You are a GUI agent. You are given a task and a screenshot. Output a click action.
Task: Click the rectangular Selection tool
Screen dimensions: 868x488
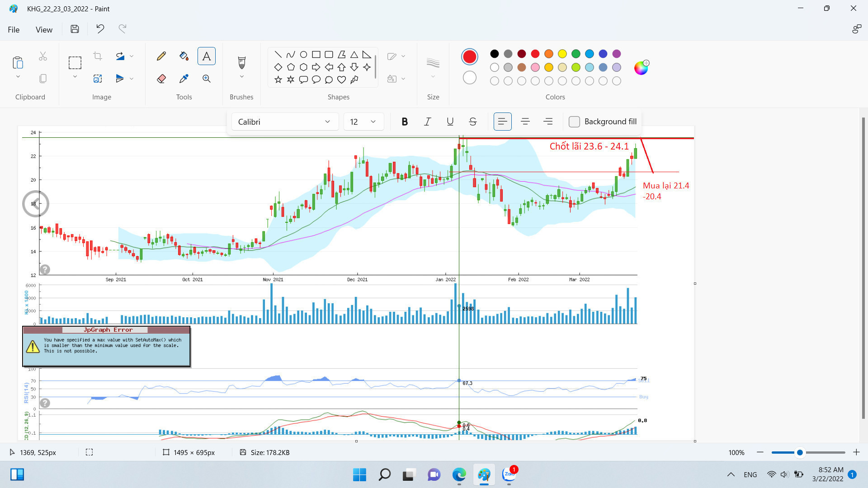pos(75,62)
